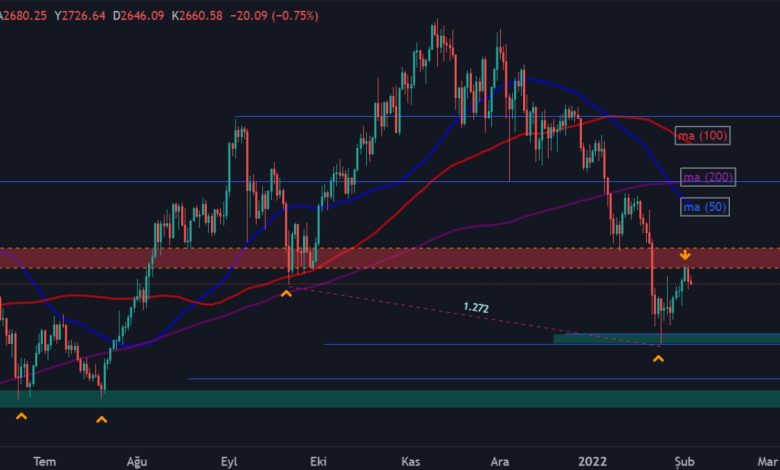Click the ma (100) indicator label

(x=702, y=135)
